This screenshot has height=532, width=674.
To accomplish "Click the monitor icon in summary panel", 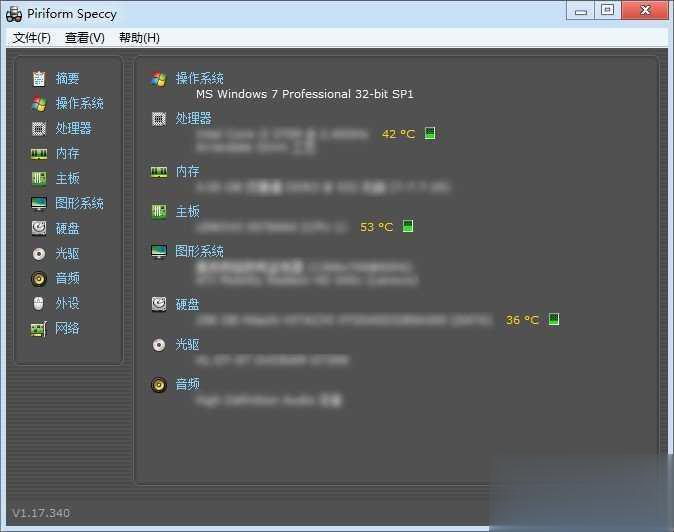I will 159,251.
